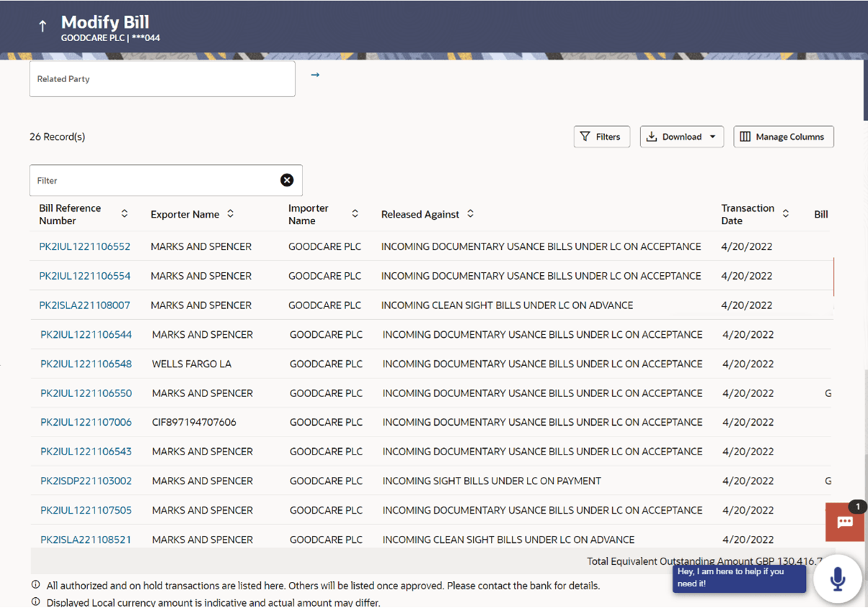Click the Related Party input field
The width and height of the screenshot is (868, 608).
[162, 79]
